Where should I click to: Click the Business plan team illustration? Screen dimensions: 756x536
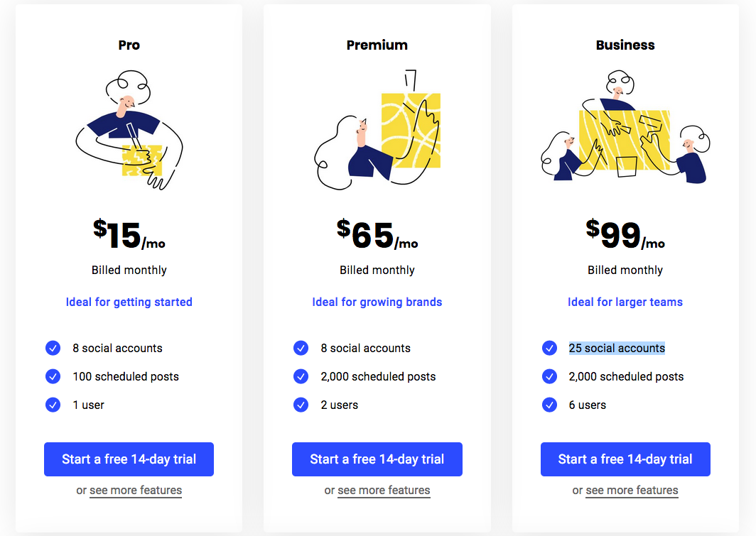point(625,126)
